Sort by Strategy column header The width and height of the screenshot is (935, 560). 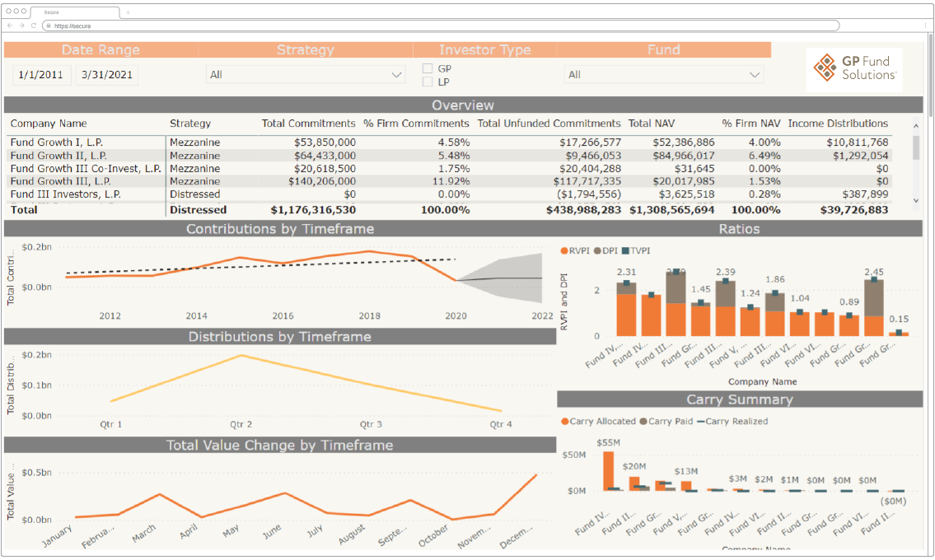click(189, 124)
